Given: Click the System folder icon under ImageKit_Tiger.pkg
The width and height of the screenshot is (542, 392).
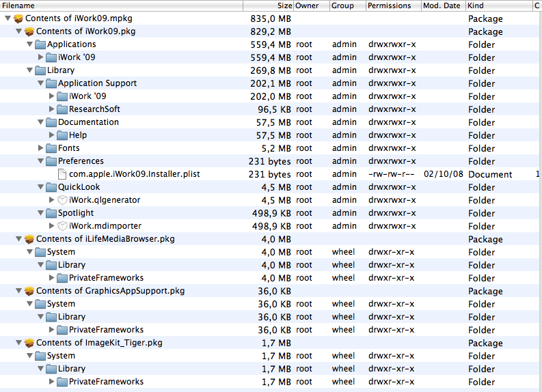Looking at the screenshot, I should (40, 356).
